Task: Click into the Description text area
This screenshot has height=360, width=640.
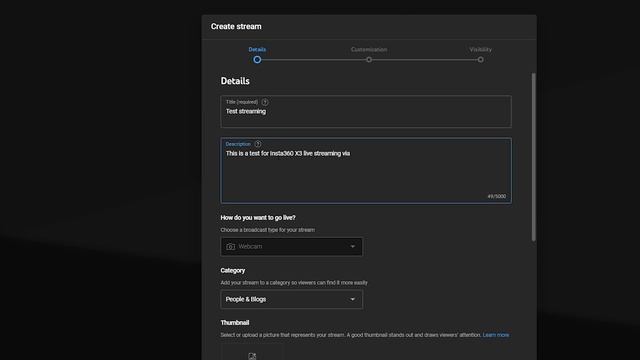Action: (x=366, y=171)
